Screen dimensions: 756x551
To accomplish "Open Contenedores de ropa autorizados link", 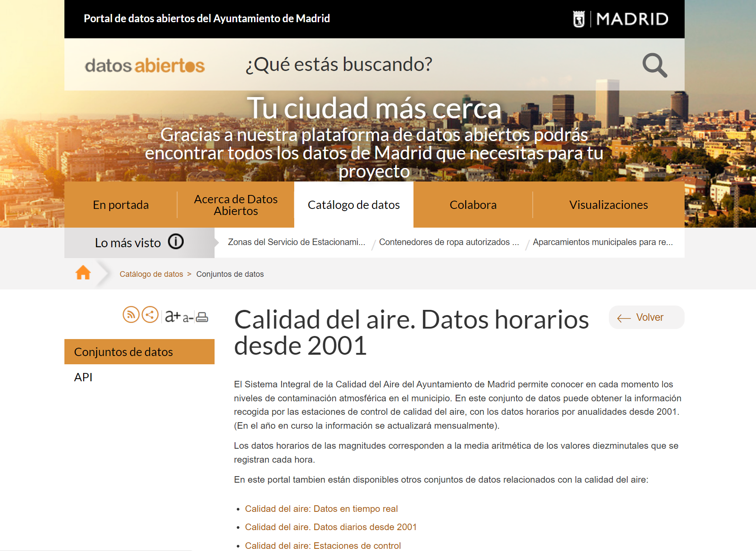I will (x=449, y=242).
